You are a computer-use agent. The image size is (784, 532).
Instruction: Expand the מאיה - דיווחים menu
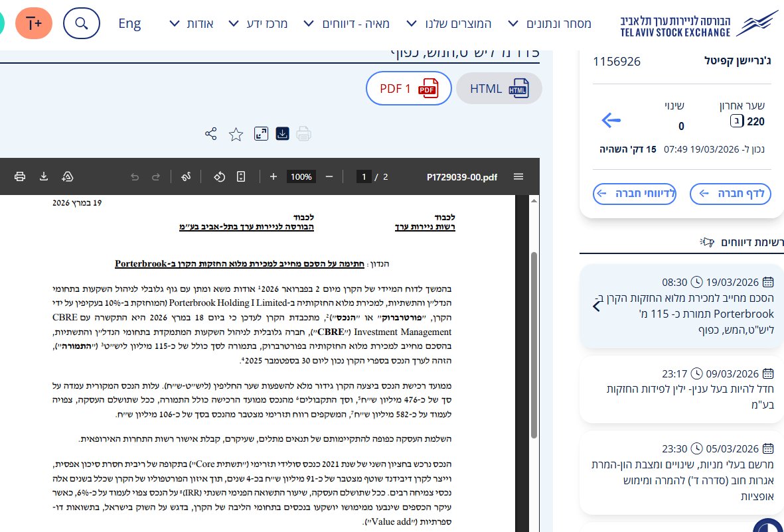click(347, 23)
